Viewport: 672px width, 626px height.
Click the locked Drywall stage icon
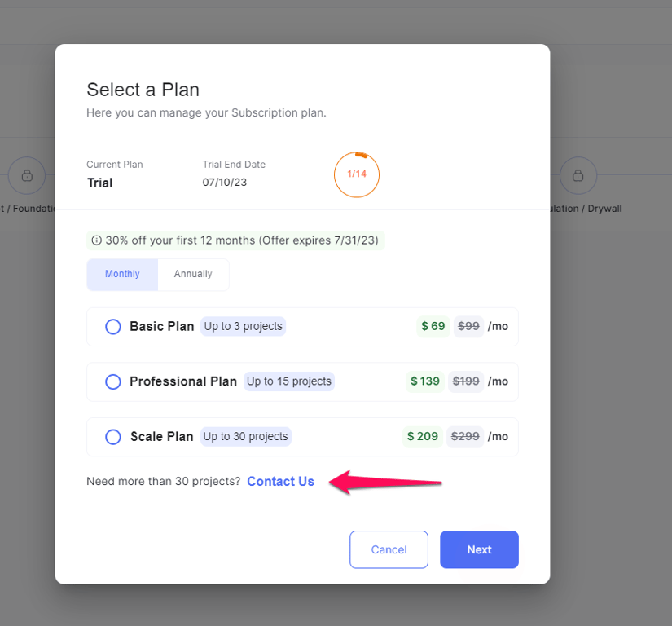pos(578,175)
